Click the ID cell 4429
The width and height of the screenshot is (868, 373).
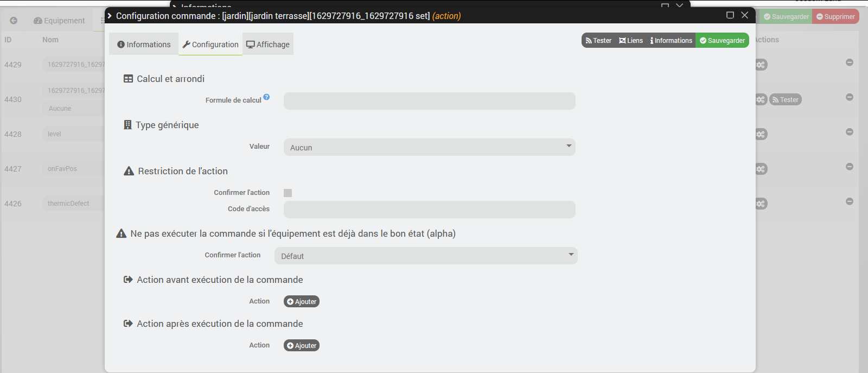(x=13, y=65)
